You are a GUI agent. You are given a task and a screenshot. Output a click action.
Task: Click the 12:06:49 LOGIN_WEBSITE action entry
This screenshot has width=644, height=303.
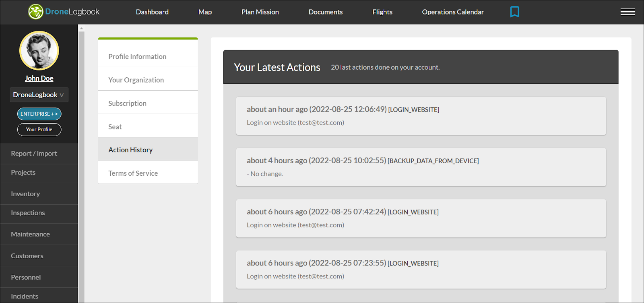[x=421, y=116]
